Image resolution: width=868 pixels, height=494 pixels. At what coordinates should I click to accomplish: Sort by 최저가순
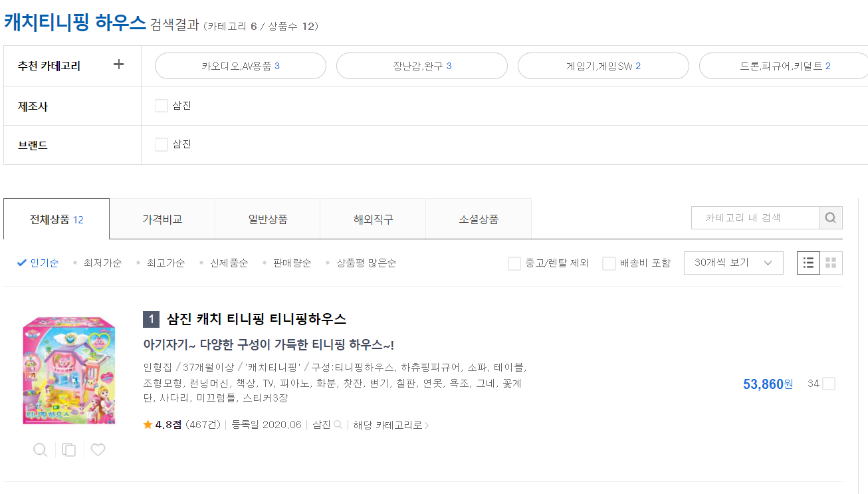pos(102,263)
